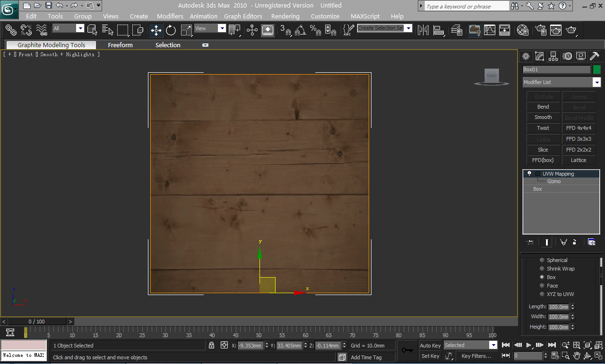Switch to the Freeform ribbon tab
Viewport: 605px width, 364px height.
[120, 45]
